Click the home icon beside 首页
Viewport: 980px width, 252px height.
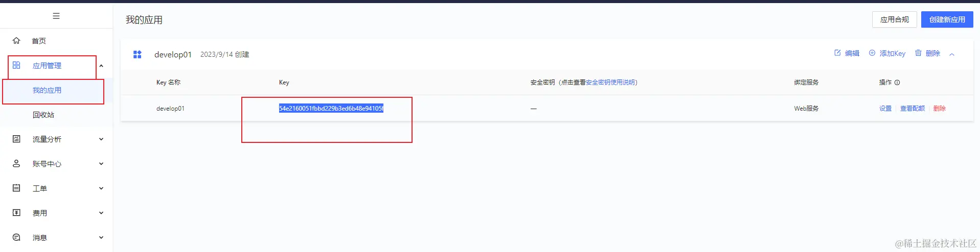[x=16, y=40]
